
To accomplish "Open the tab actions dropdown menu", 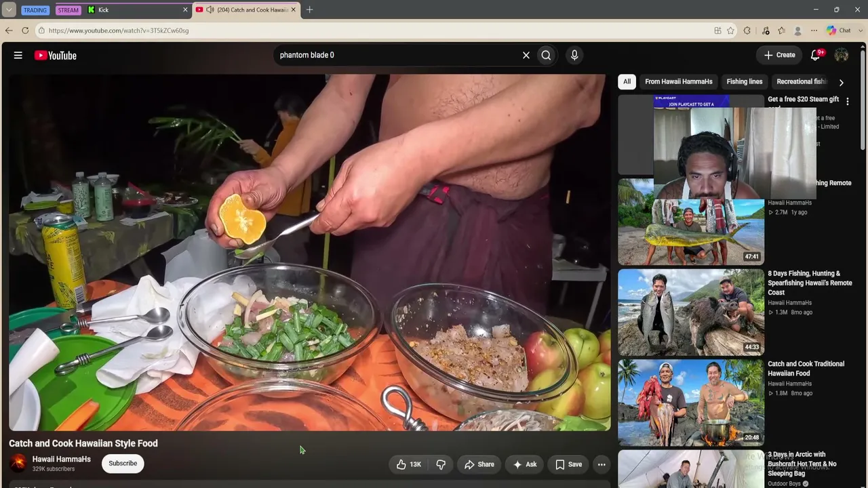I will [x=9, y=10].
